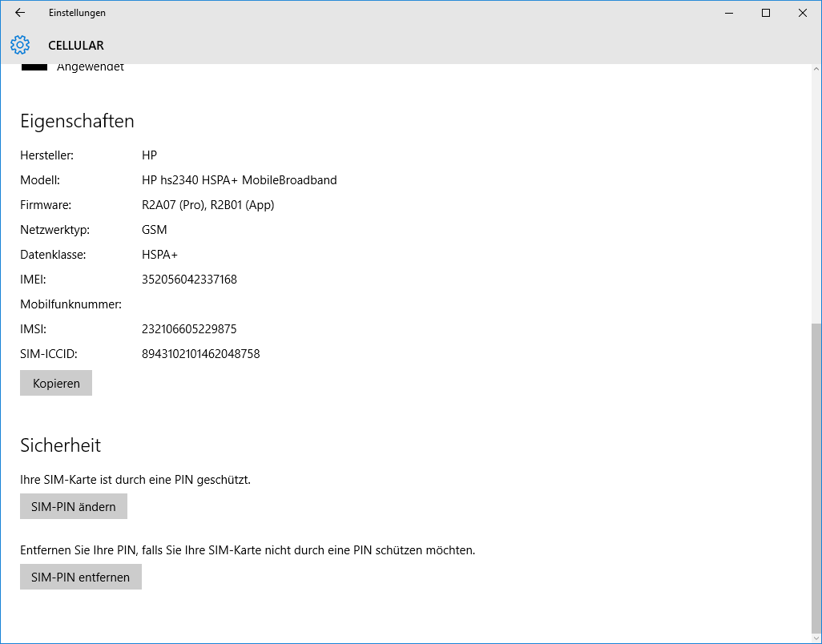
Task: Click the vertical scrollbar thumb
Action: click(x=816, y=477)
